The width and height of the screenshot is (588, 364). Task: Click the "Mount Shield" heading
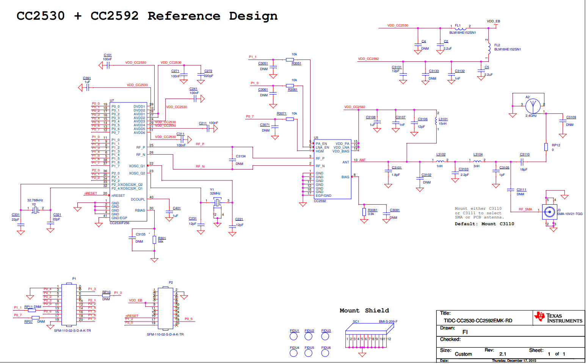pos(364,311)
